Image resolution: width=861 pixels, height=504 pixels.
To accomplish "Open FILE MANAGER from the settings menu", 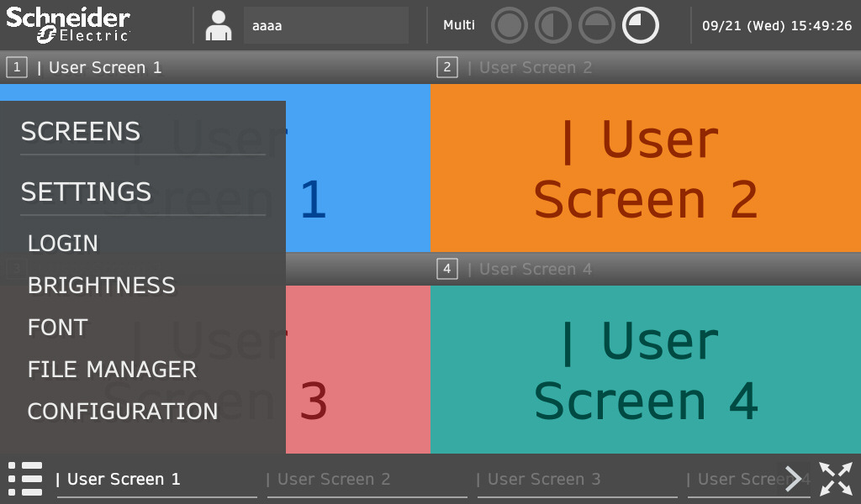I will pyautogui.click(x=112, y=370).
